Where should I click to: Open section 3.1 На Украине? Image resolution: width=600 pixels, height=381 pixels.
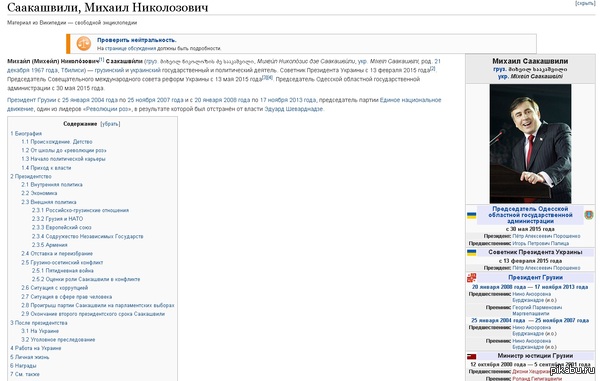(x=40, y=331)
